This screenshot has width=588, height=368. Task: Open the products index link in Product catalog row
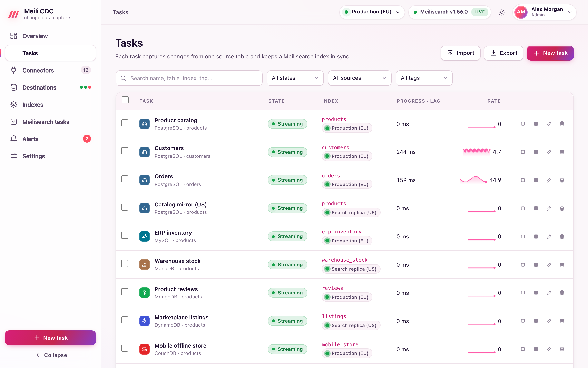(x=334, y=119)
